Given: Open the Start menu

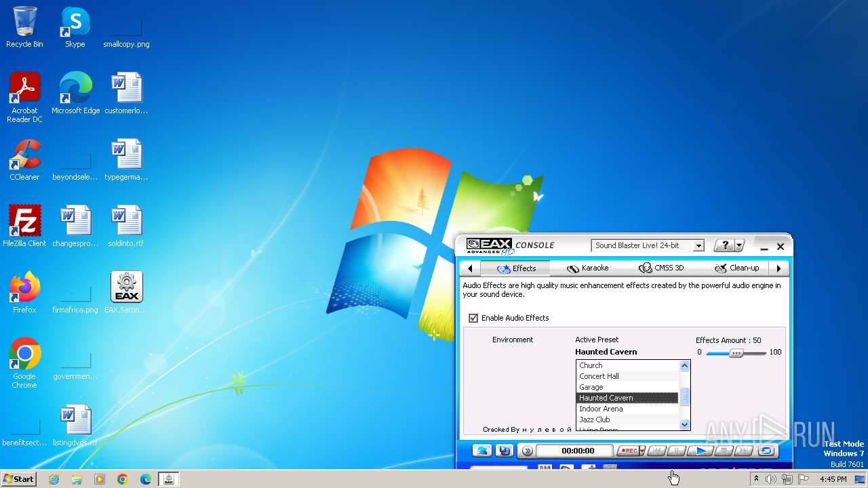Looking at the screenshot, I should point(19,479).
